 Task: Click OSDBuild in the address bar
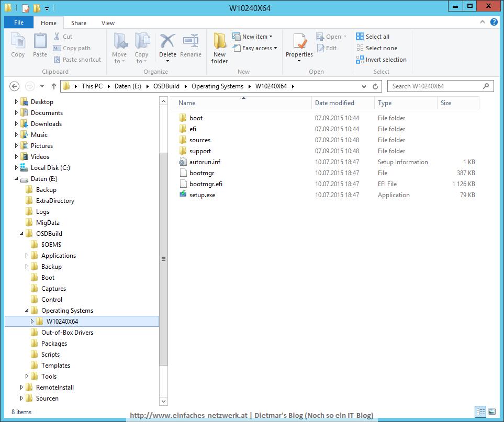point(166,86)
